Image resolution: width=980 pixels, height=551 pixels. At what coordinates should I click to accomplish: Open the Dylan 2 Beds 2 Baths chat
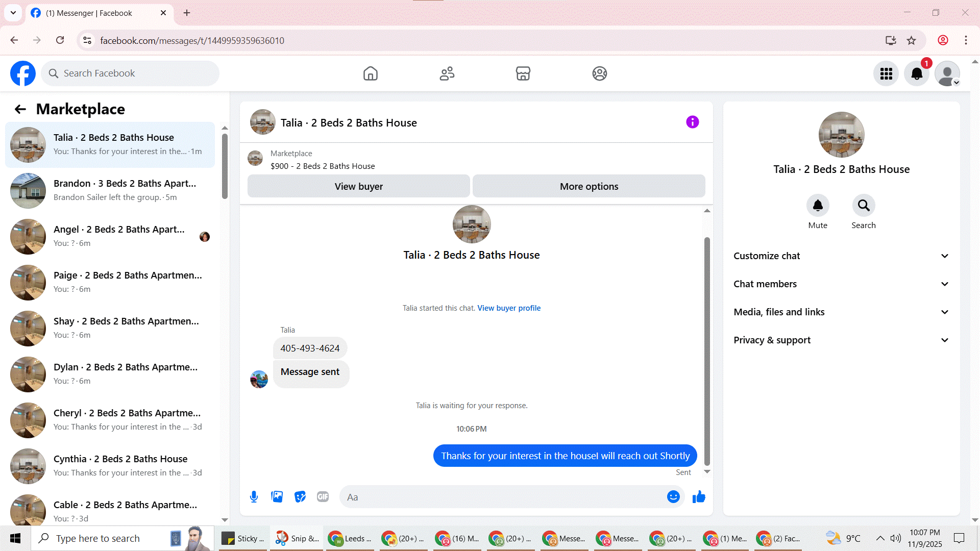[110, 374]
